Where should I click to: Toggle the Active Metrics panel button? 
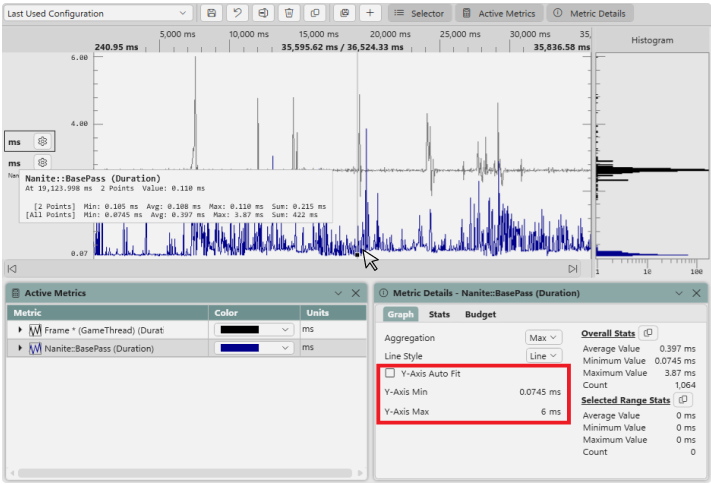[499, 13]
